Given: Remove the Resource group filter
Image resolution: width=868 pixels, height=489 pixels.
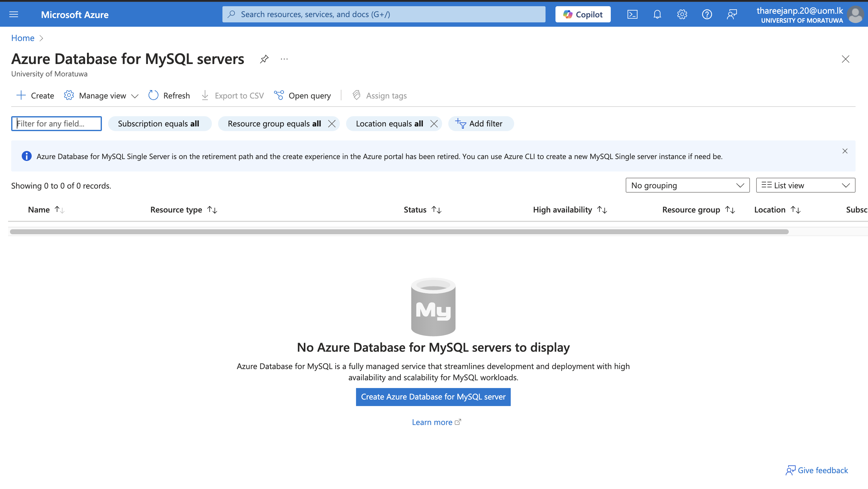Looking at the screenshot, I should coord(331,124).
